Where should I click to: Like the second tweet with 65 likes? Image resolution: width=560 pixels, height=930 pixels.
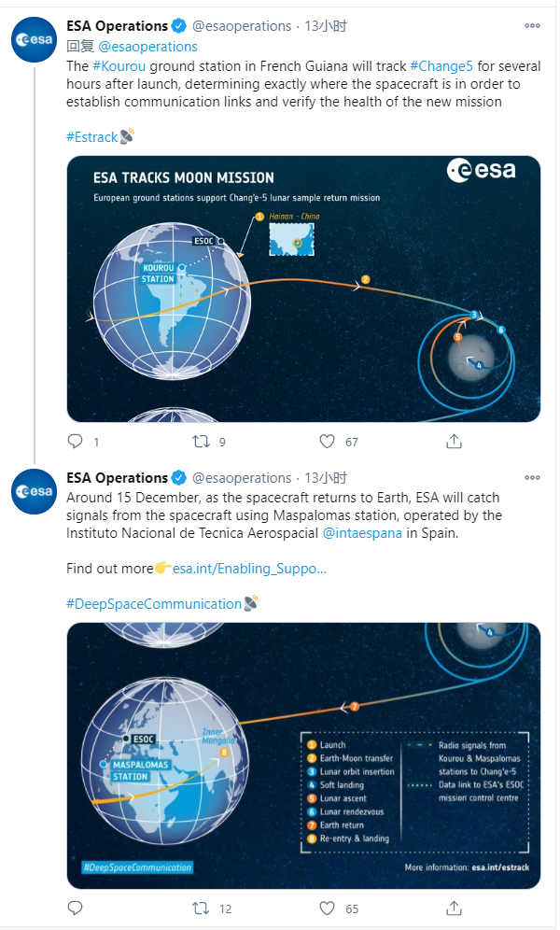327,908
